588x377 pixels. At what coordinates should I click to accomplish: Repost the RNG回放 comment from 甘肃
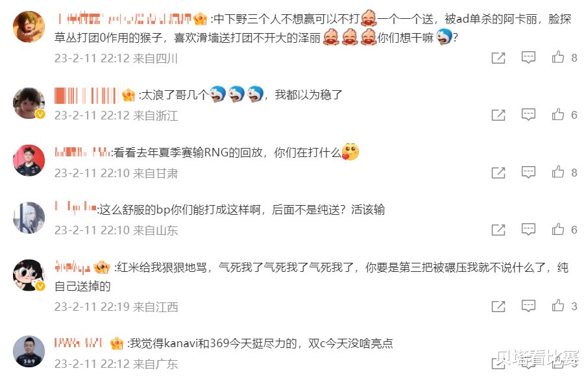(x=498, y=173)
